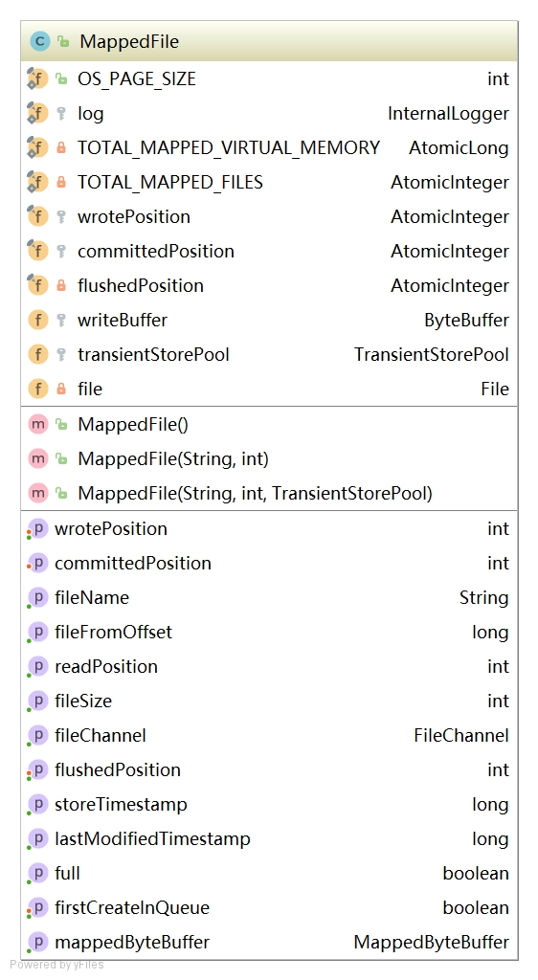538x980 pixels.
Task: Click the MappedByteBuffer type label
Action: 431,943
